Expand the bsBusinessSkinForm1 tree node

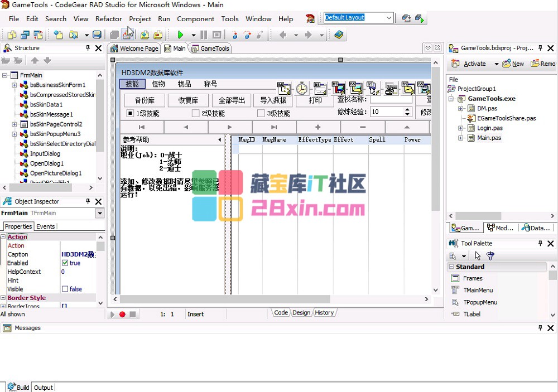point(15,85)
